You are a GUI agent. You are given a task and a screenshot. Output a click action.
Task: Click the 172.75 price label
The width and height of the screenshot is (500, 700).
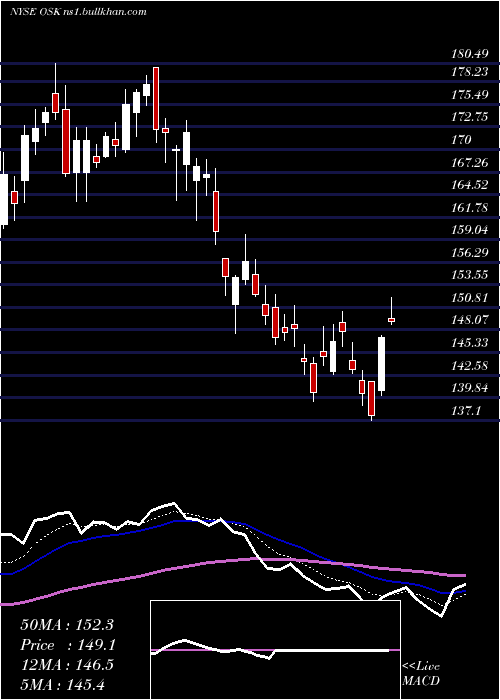470,117
